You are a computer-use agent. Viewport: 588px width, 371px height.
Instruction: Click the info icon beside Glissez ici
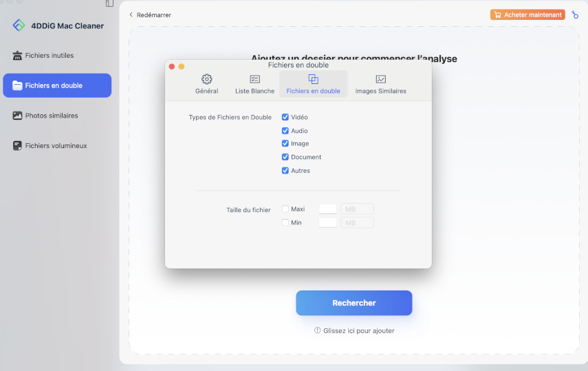tap(317, 330)
